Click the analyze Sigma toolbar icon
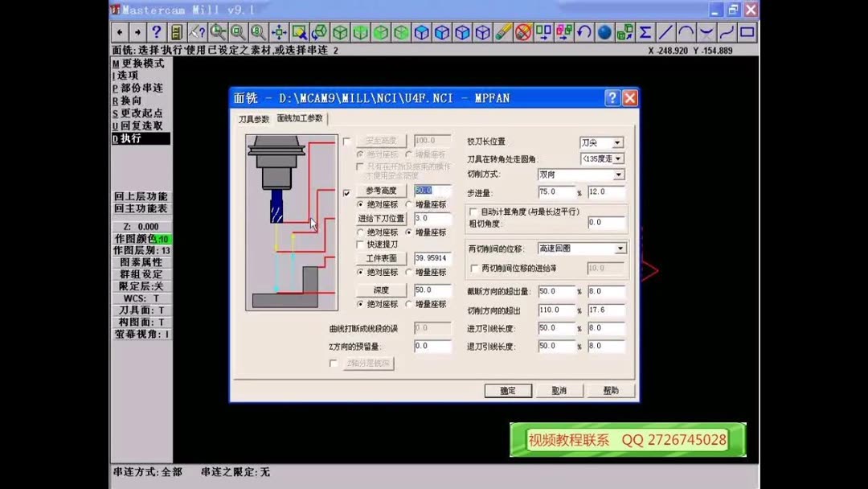Image resolution: width=868 pixels, height=489 pixels. pos(645,33)
